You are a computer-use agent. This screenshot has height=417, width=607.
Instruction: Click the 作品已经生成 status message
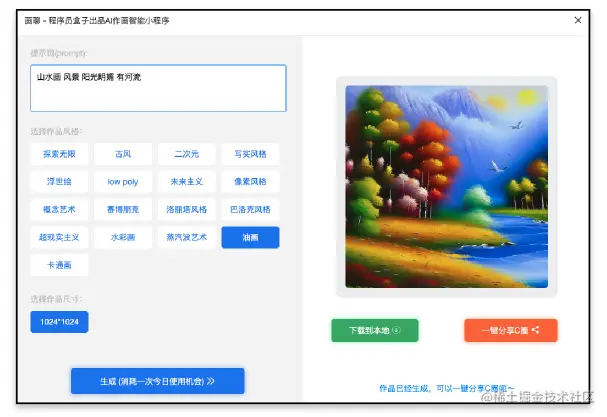click(446, 388)
